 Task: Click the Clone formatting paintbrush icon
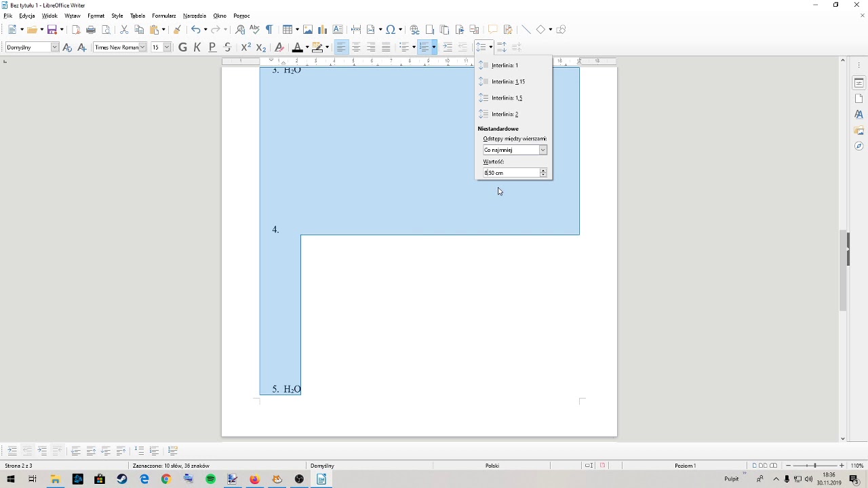click(x=177, y=29)
